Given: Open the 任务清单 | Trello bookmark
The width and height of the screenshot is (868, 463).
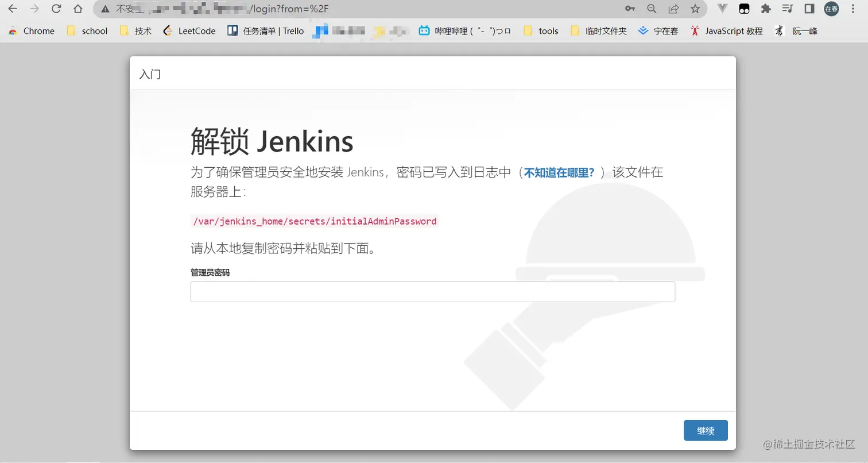Looking at the screenshot, I should (265, 31).
